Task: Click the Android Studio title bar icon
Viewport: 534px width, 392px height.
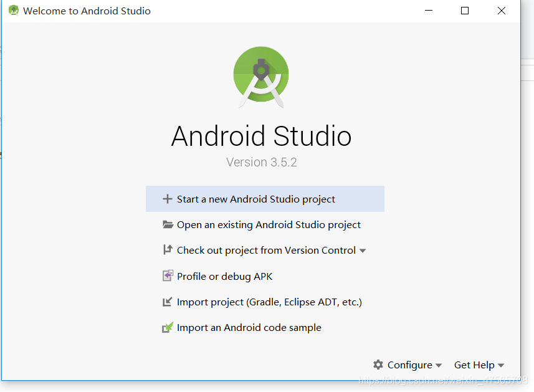Action: pyautogui.click(x=14, y=11)
